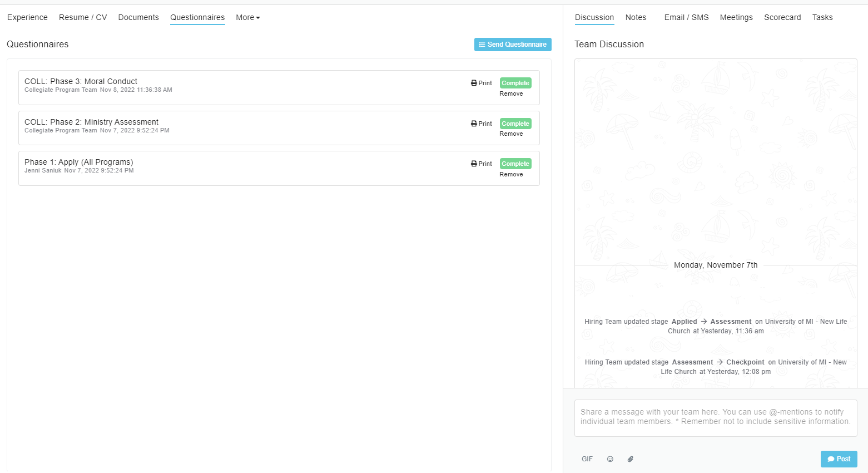The width and height of the screenshot is (868, 473).
Task: Select the Email / SMS tab
Action: (x=686, y=17)
